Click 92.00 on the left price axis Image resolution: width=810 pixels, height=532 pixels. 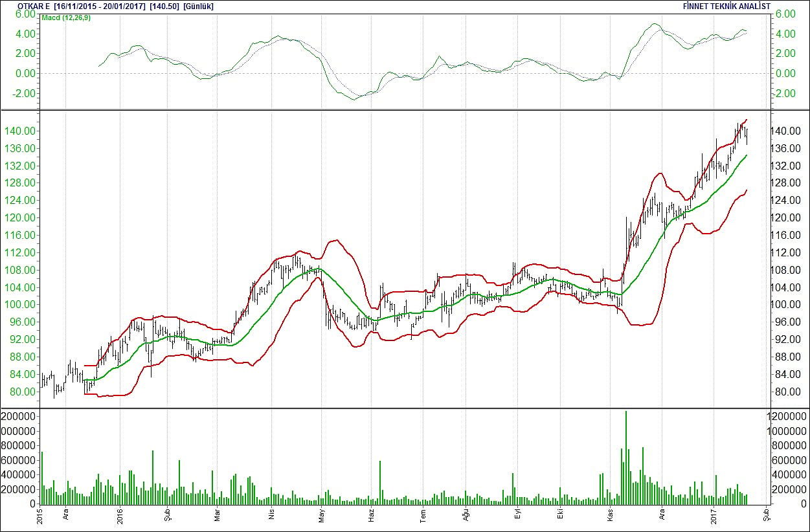(x=23, y=339)
